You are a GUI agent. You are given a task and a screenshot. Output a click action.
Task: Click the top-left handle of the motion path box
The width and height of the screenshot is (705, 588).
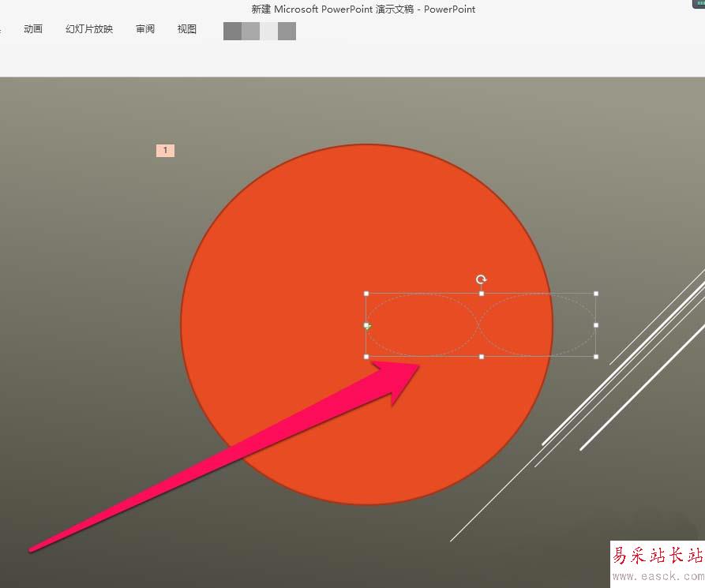coord(366,294)
